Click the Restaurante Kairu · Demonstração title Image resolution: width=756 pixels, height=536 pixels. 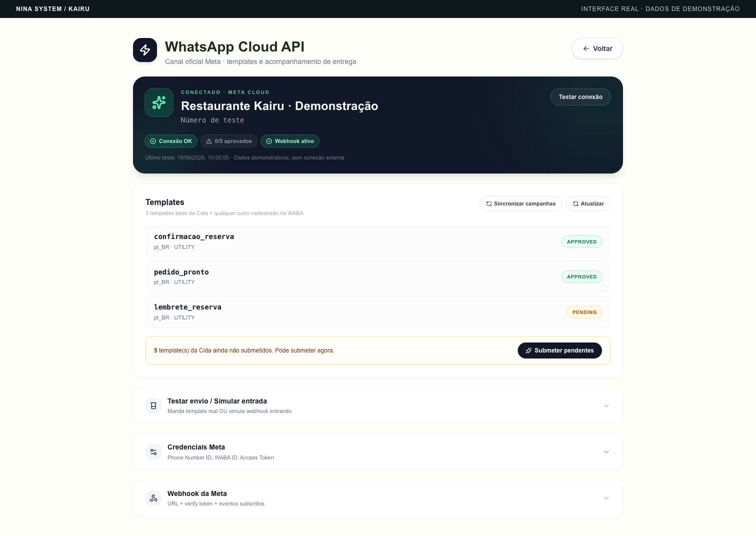[x=279, y=106]
